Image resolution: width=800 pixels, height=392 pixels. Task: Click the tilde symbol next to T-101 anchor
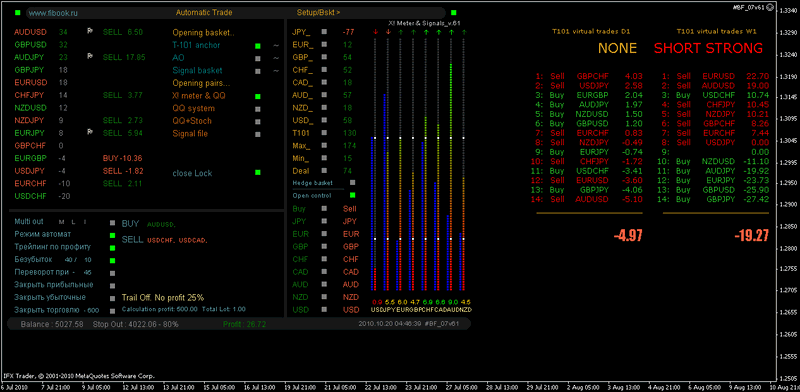coord(276,45)
